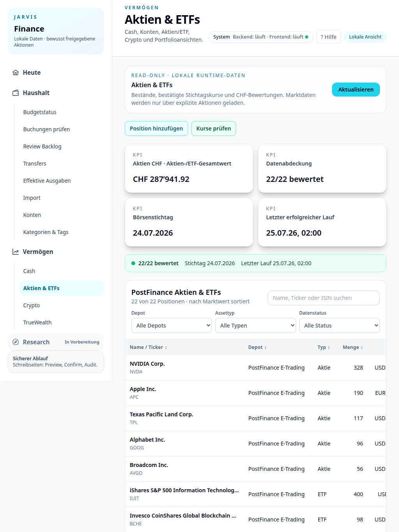
Task: Click the home icon beside Heute
Action: point(16,72)
